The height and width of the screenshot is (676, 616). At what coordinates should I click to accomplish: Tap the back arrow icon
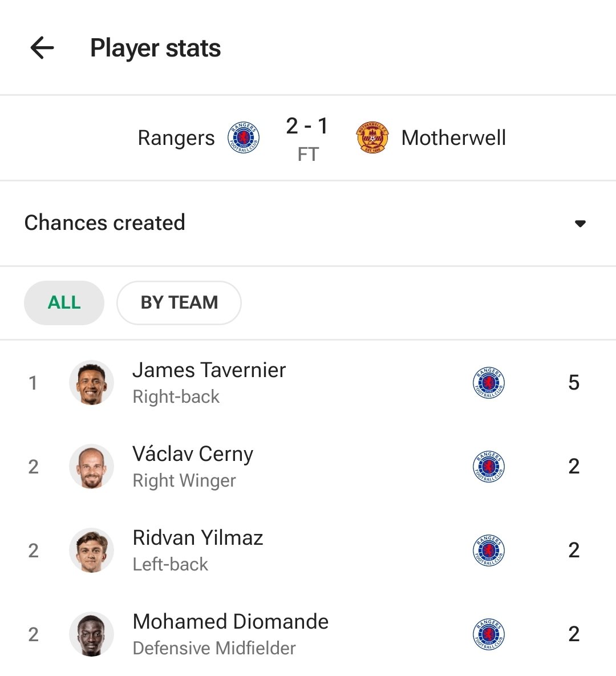coord(42,48)
